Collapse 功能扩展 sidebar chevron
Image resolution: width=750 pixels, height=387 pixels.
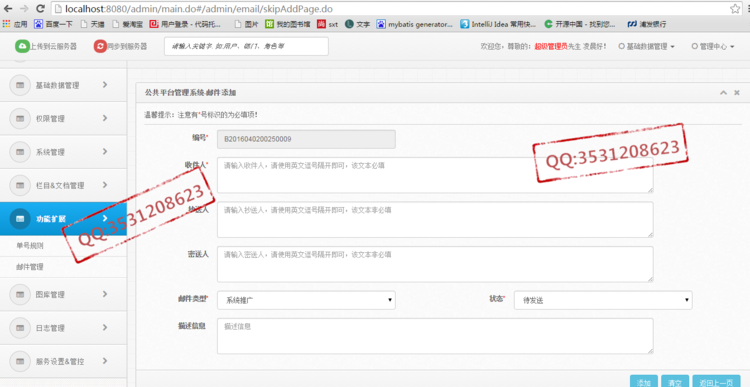[x=105, y=218]
